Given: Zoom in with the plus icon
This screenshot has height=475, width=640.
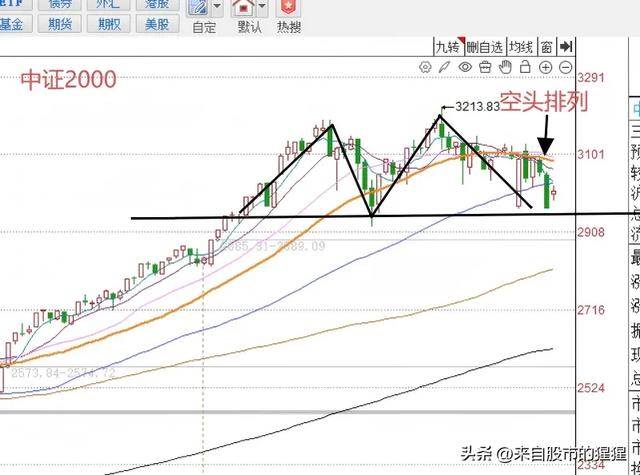Looking at the screenshot, I should click(x=545, y=67).
